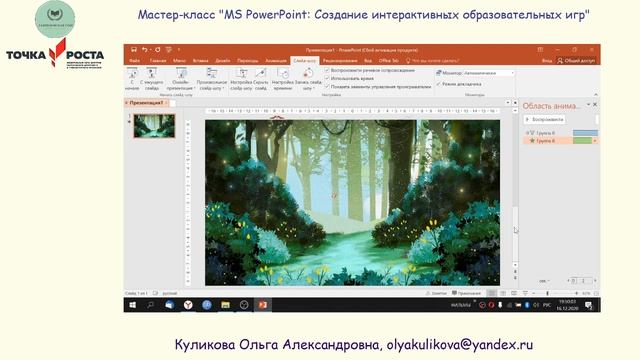The image size is (640, 360).
Task: Click blue timing bar of first animation
Action: (x=585, y=133)
